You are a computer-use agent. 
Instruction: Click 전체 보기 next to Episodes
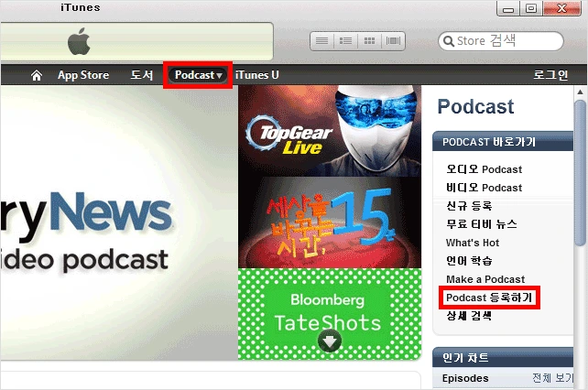(553, 378)
